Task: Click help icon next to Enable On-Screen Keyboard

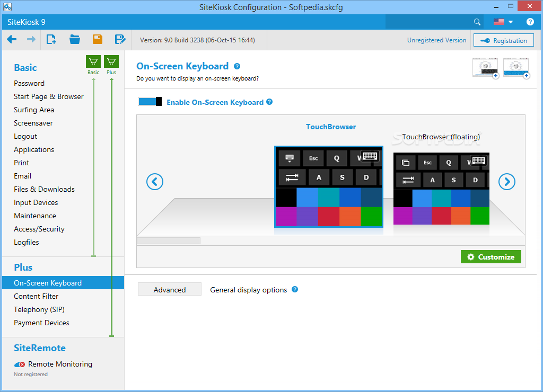Action: (269, 102)
